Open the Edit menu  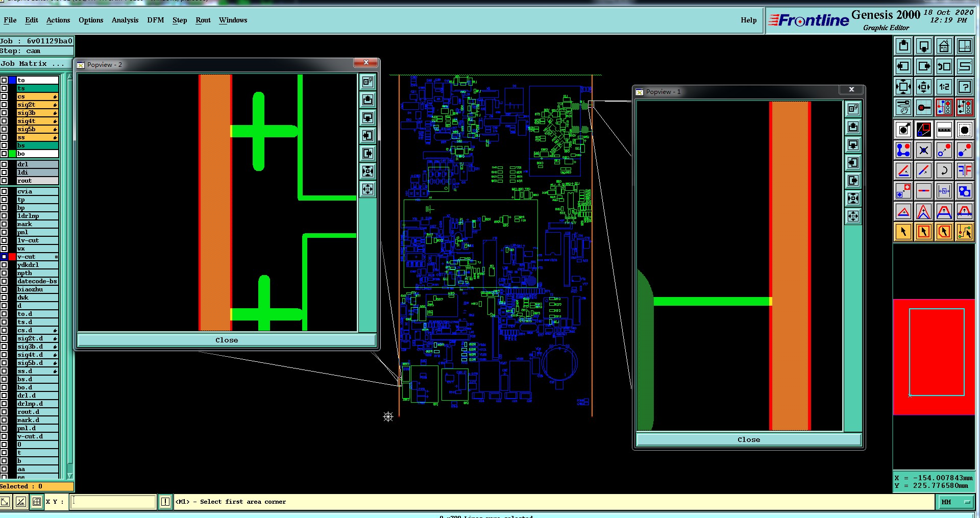(x=32, y=20)
